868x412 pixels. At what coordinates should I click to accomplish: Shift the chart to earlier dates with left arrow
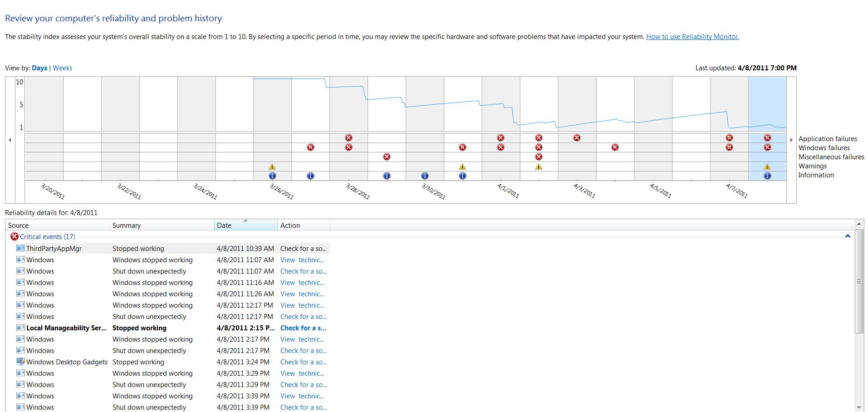pos(10,140)
